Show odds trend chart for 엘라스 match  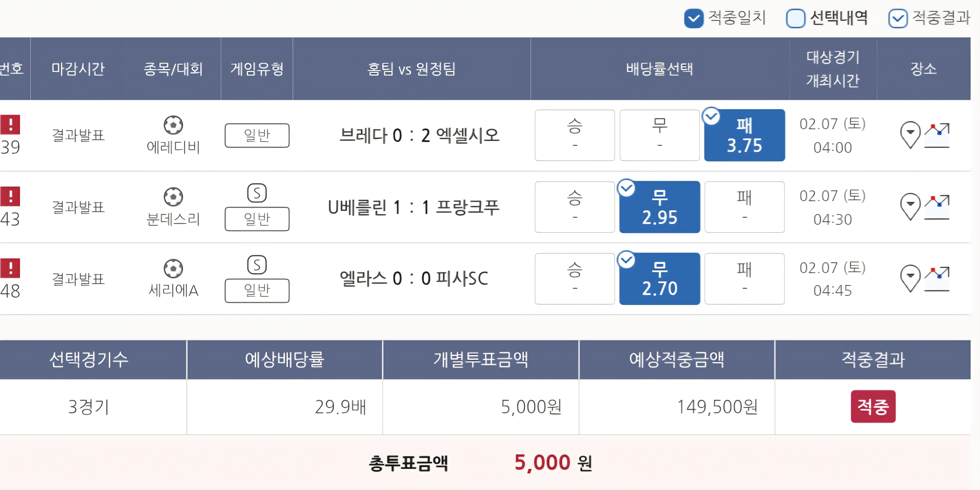[937, 279]
